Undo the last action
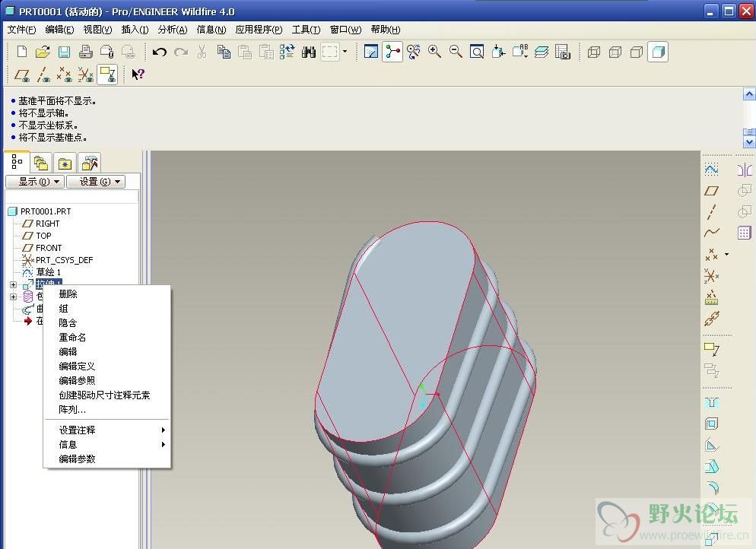The height and width of the screenshot is (549, 756). coord(159,52)
